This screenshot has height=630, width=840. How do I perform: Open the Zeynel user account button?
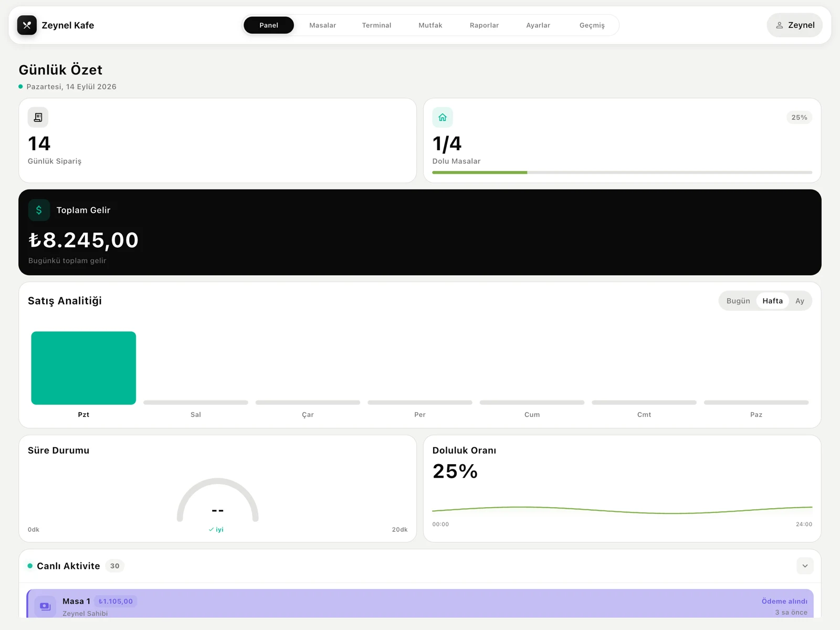point(795,25)
